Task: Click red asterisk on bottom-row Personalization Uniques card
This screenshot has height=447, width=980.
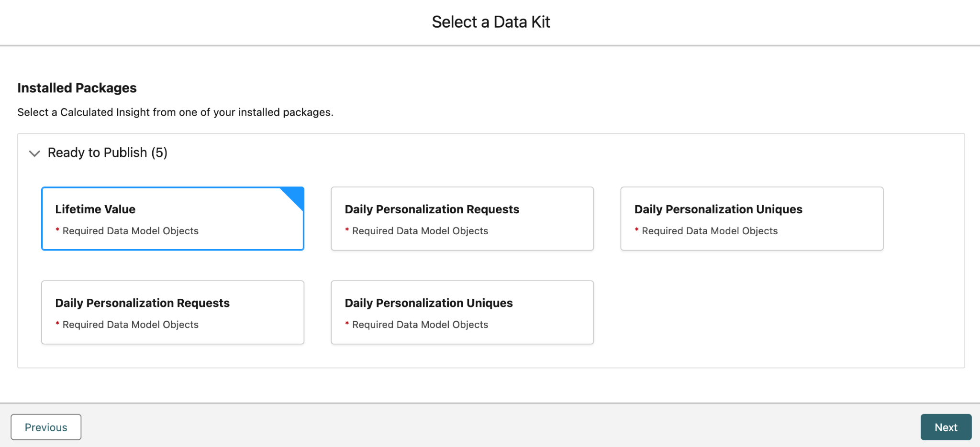Action: [x=347, y=324]
